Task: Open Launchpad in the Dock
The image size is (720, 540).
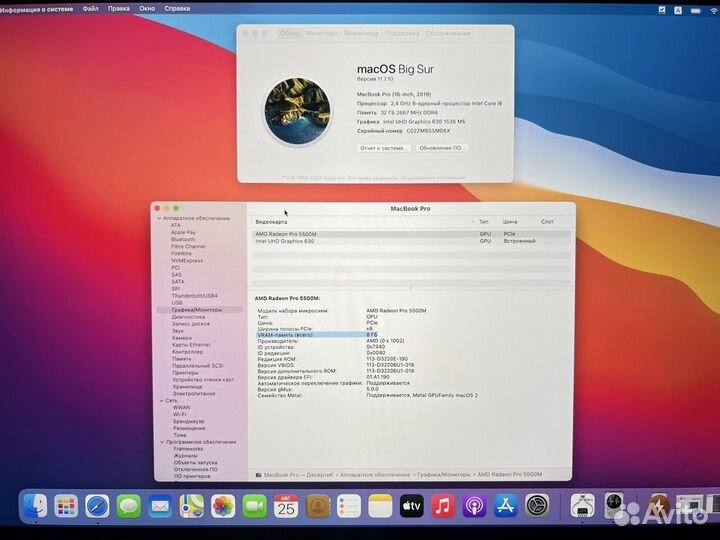Action: tap(67, 506)
